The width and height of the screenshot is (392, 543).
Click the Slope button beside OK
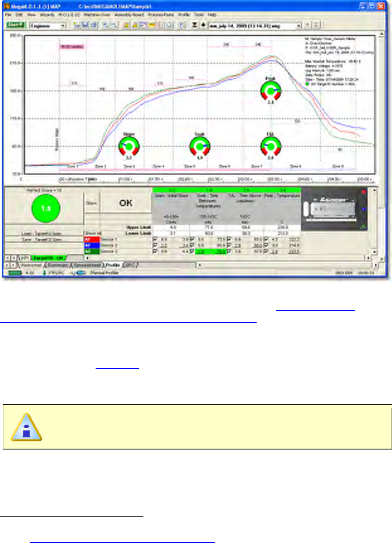(91, 203)
